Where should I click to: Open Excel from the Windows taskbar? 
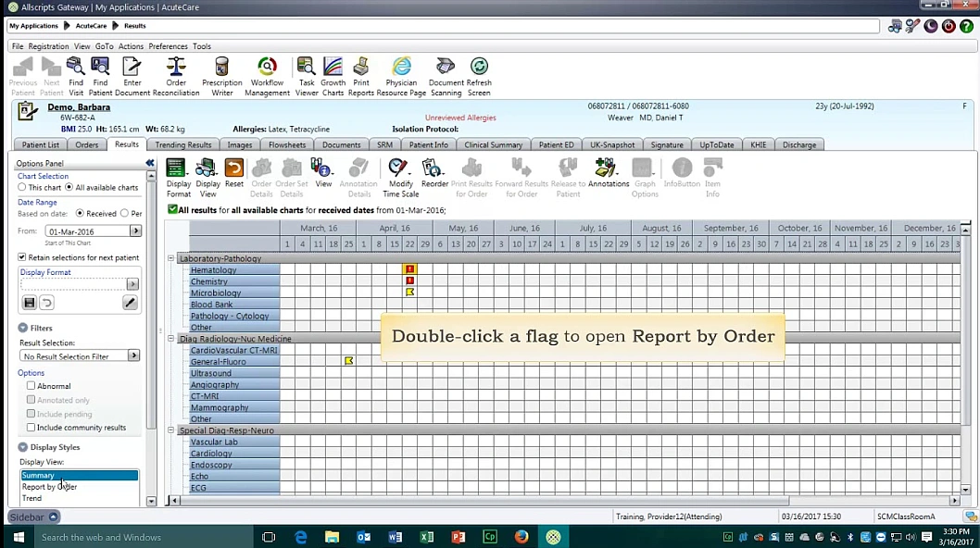point(426,537)
